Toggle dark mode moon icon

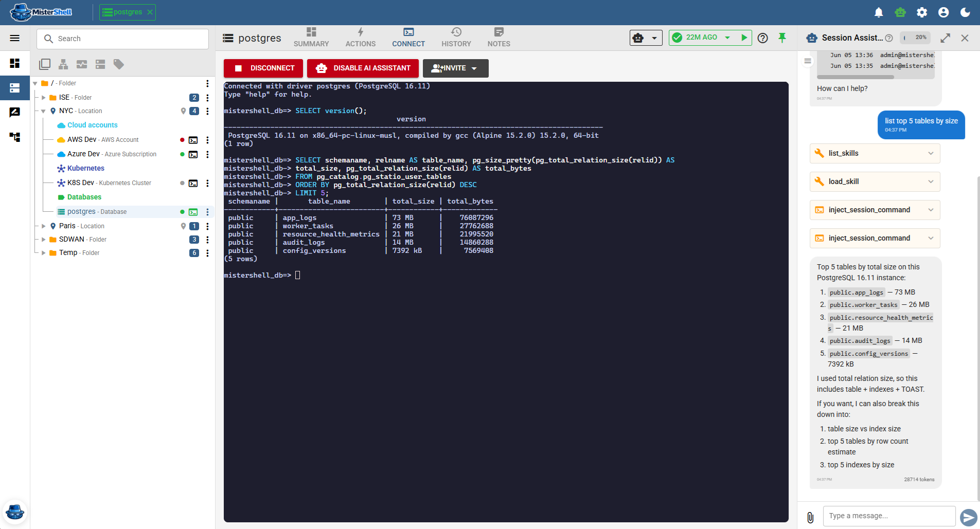pos(965,12)
